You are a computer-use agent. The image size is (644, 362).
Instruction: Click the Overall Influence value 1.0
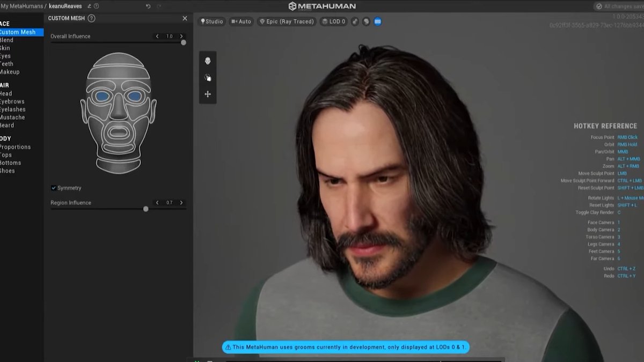(x=169, y=36)
